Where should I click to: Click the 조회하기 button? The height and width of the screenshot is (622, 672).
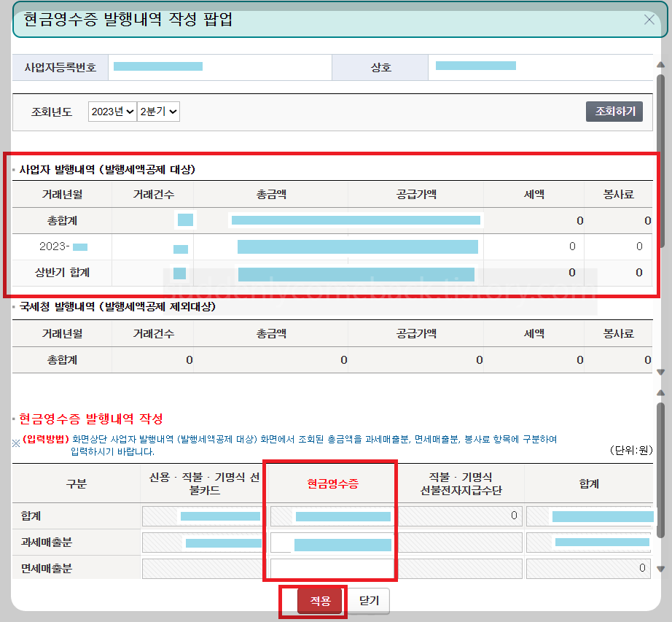coord(614,112)
